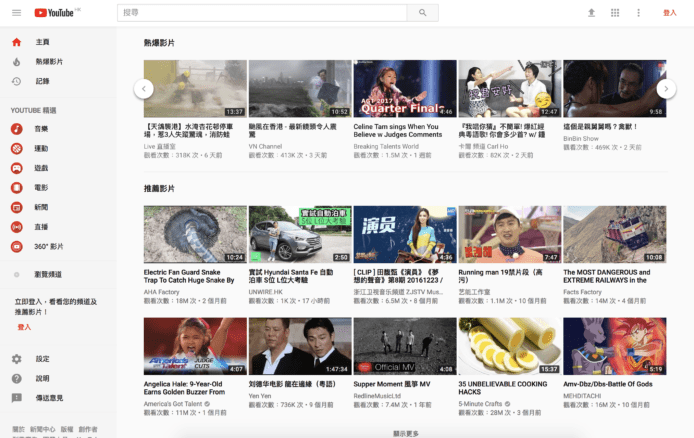
Task: Open 設定 Settings in sidebar
Action: 42,359
